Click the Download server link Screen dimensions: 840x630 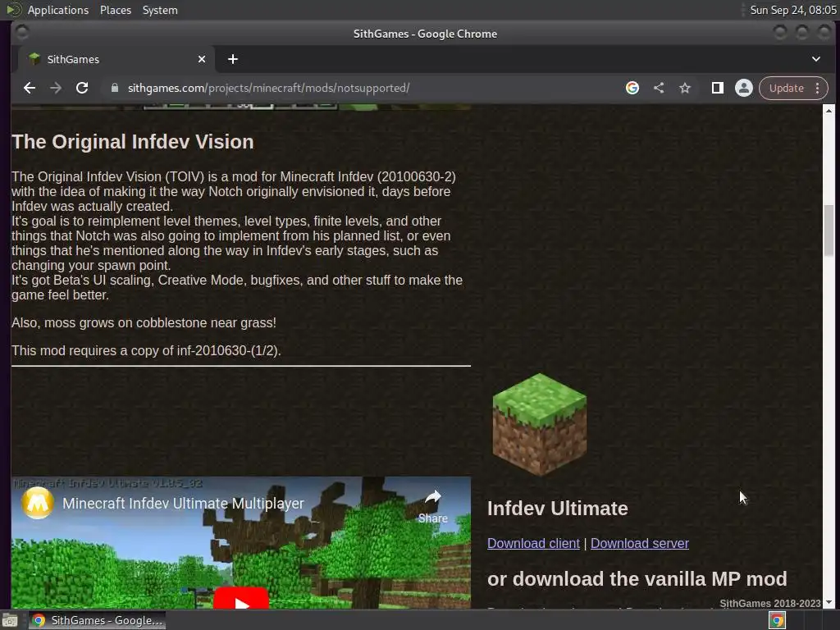(639, 543)
